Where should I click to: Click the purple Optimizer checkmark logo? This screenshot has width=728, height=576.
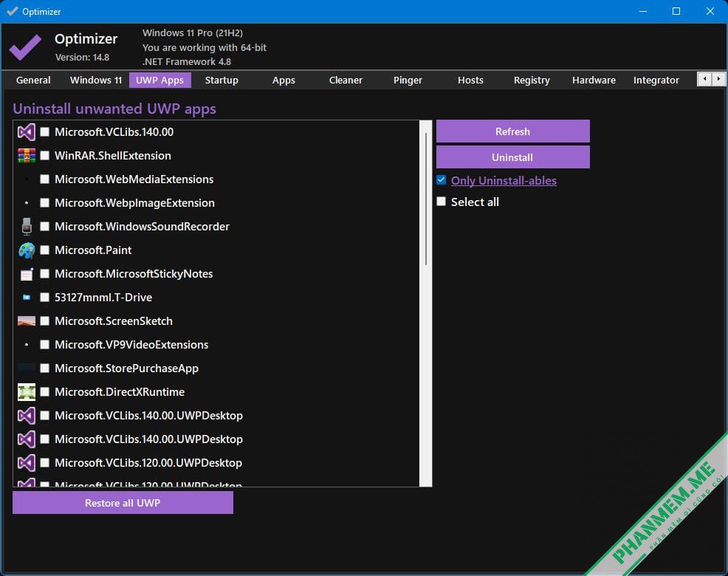pyautogui.click(x=26, y=47)
